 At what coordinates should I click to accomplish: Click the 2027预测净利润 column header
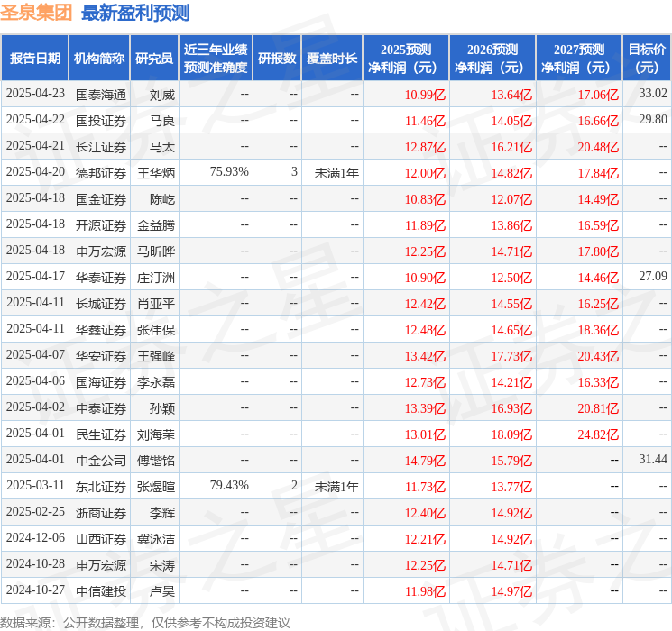coord(579,58)
